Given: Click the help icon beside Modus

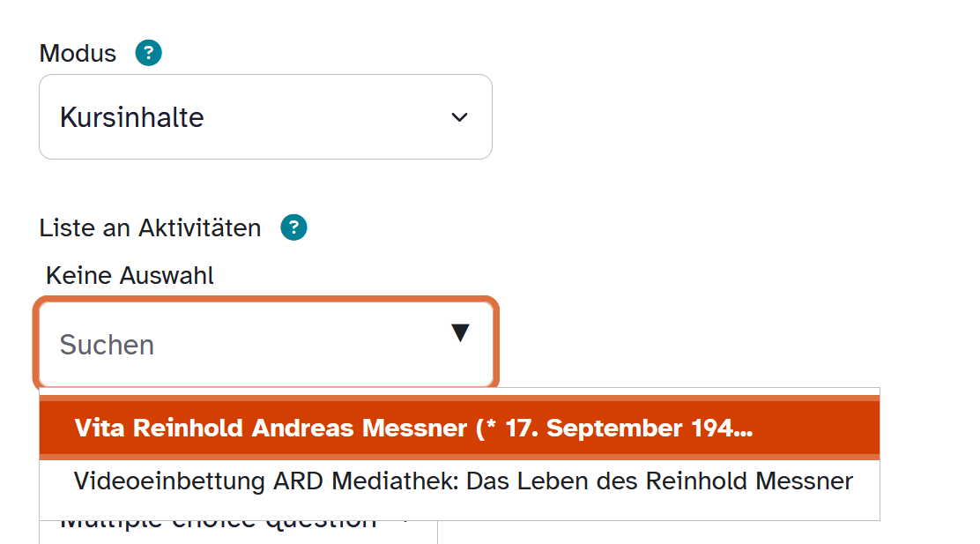Looking at the screenshot, I should pyautogui.click(x=148, y=54).
